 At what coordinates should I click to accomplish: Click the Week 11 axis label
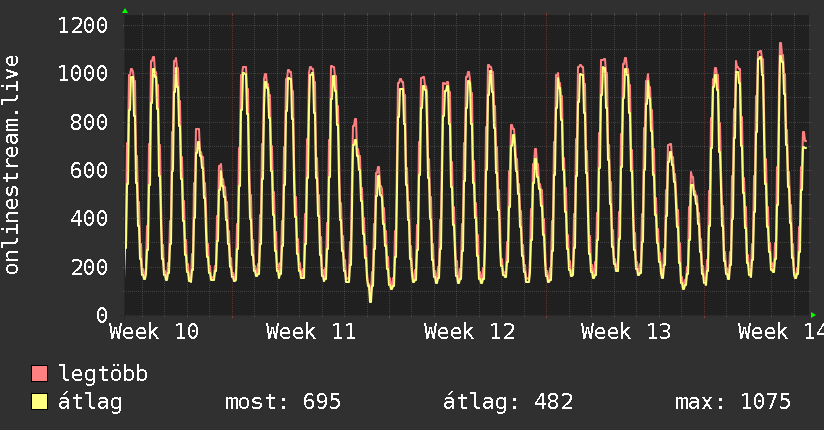click(311, 331)
